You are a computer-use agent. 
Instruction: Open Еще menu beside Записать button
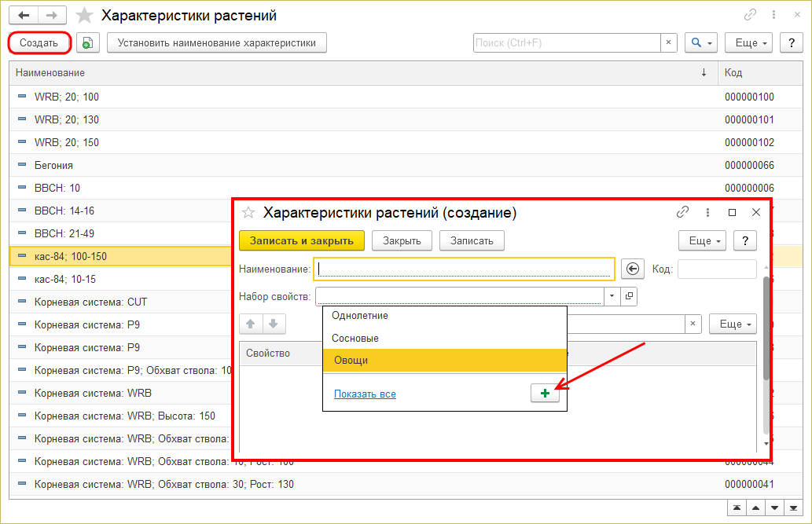tap(702, 240)
